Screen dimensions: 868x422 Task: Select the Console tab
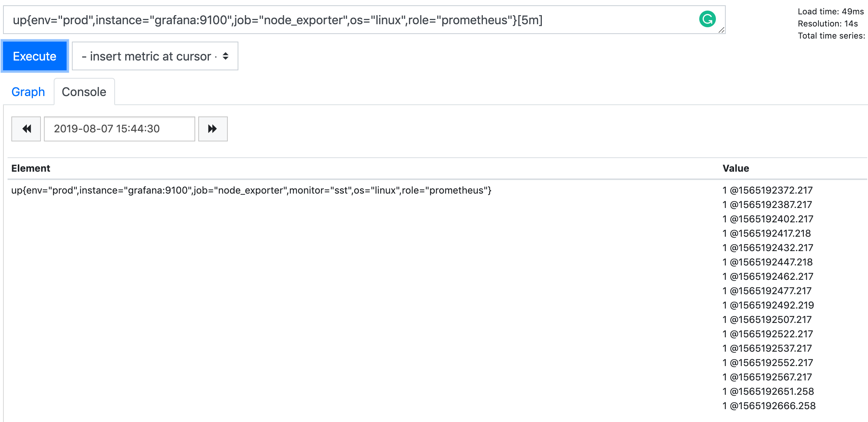84,92
